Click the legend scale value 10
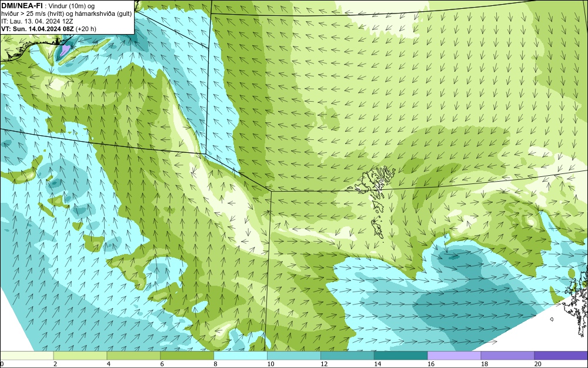Screen dimensions: 588x368 pyautogui.click(x=270, y=364)
